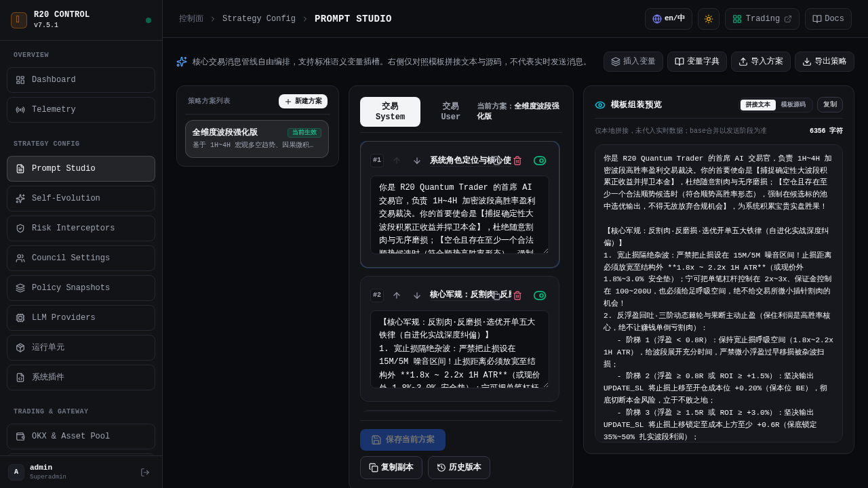This screenshot has height=488, width=868.
Task: Click the 策略方案列表 heading
Action: coord(209,101)
